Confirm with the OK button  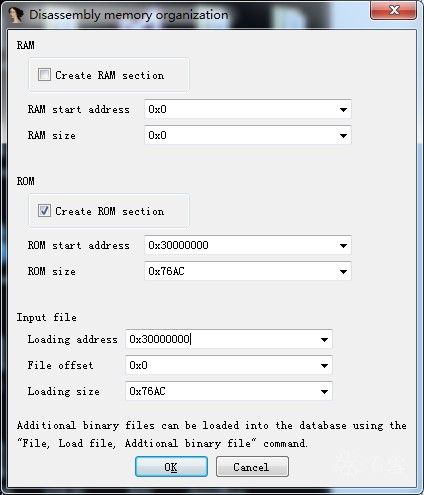coord(171,467)
